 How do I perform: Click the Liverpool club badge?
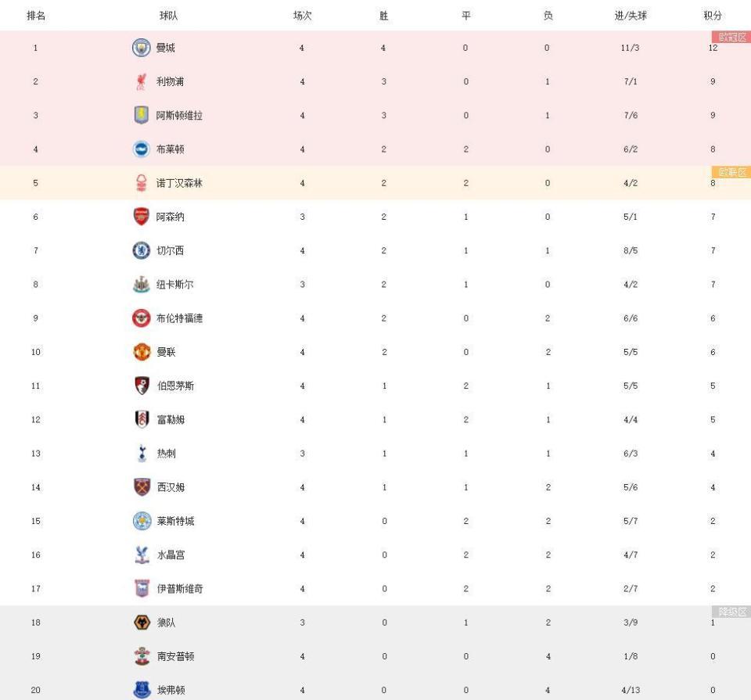pyautogui.click(x=142, y=81)
